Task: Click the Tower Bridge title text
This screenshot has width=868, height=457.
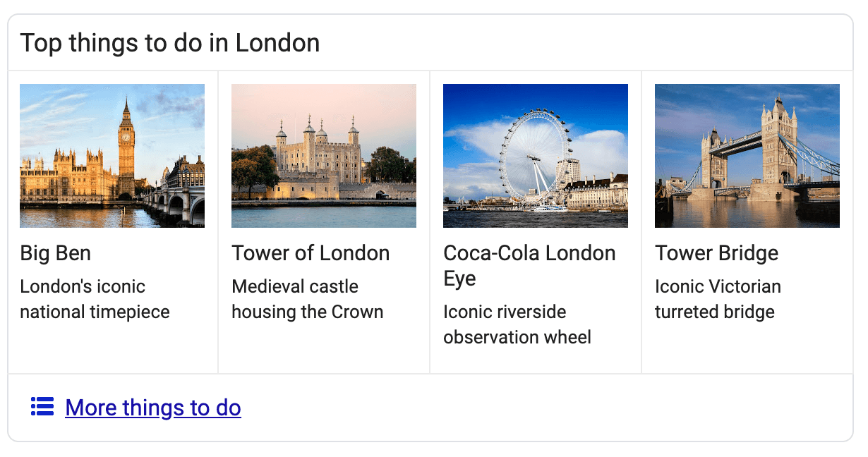Action: click(x=716, y=253)
